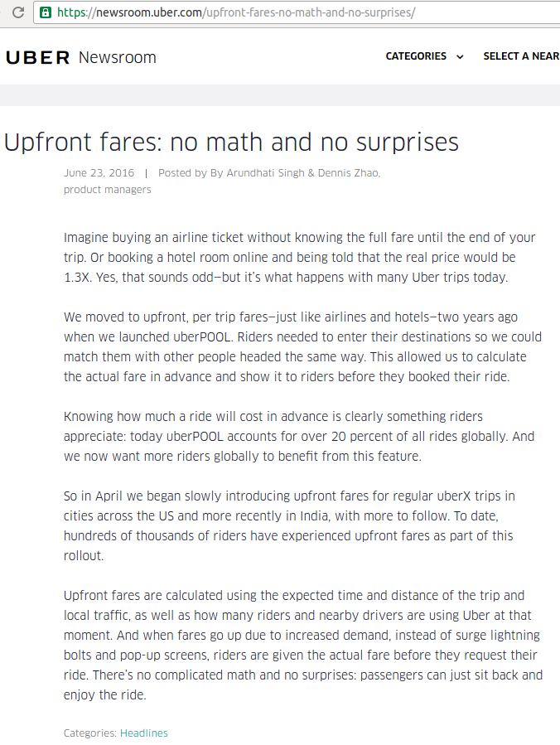Open the SELECT A NEAR dropdown
The height and width of the screenshot is (745, 560).
coord(522,56)
